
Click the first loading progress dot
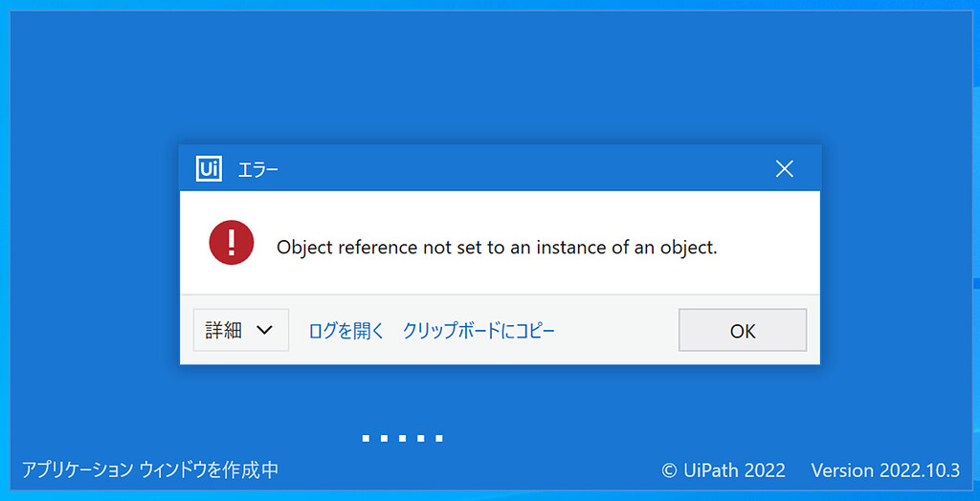click(x=366, y=439)
